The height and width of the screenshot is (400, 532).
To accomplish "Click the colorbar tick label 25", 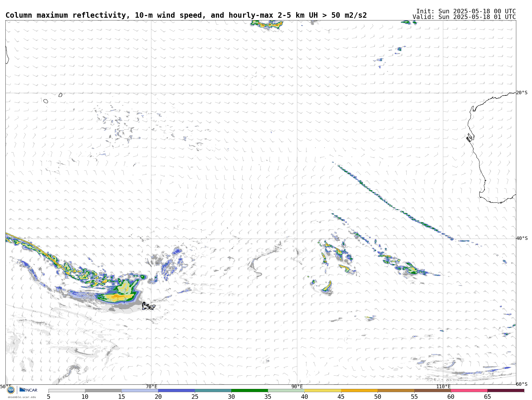I will [195, 397].
